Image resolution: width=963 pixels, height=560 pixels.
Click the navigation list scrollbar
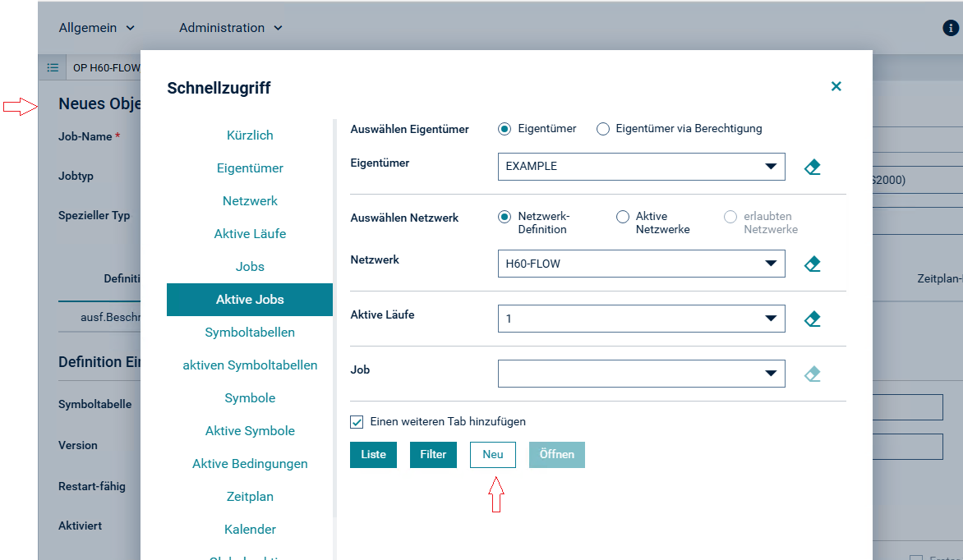click(x=334, y=318)
